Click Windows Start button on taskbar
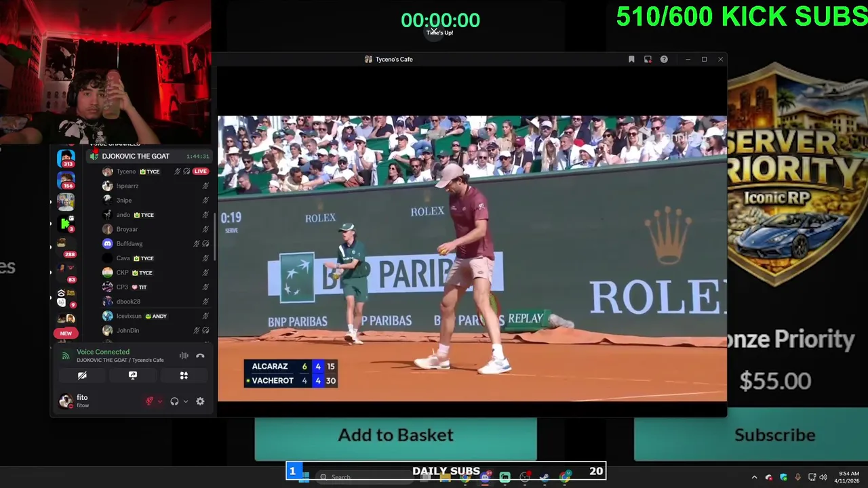The image size is (868, 488). [x=304, y=477]
